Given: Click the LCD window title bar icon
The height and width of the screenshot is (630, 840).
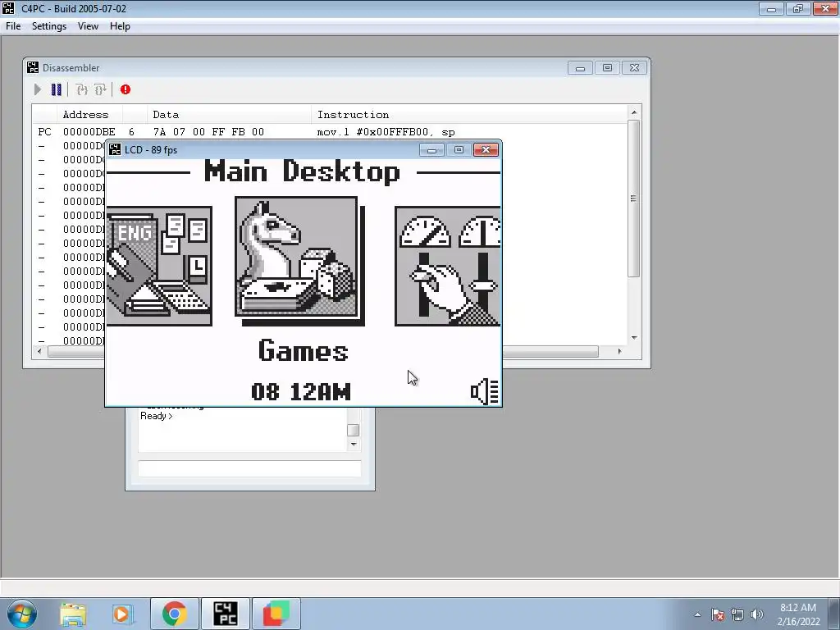Looking at the screenshot, I should (115, 150).
